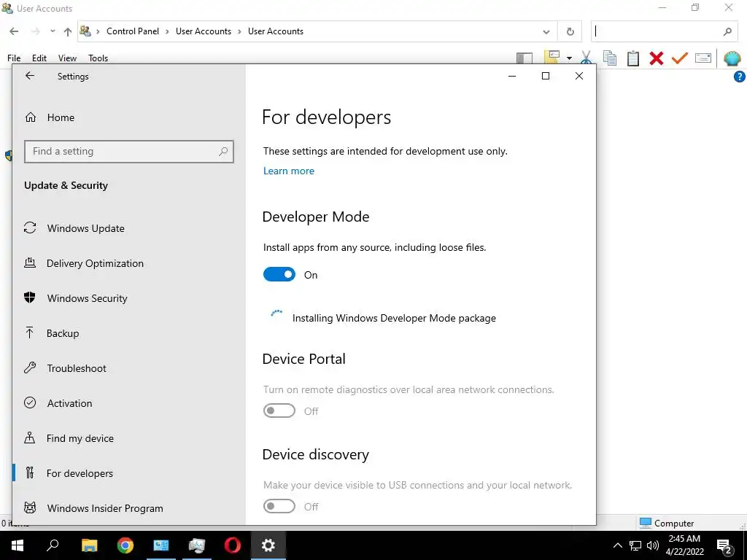Open the Windows Start menu

tap(18, 545)
